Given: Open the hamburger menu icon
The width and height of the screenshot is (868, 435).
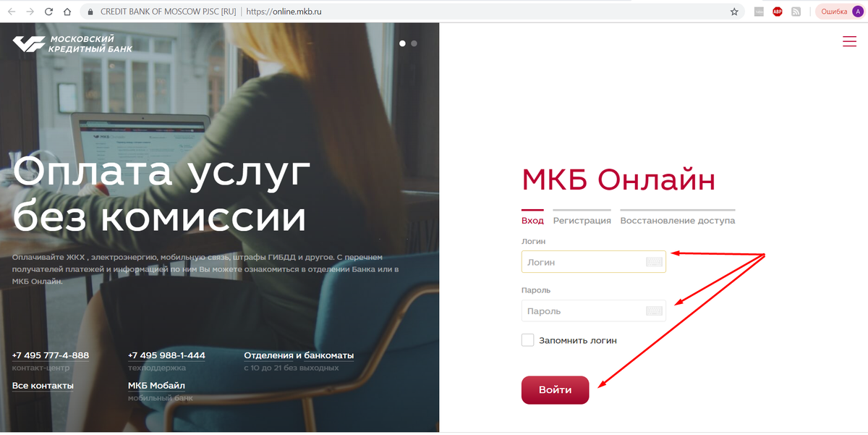Looking at the screenshot, I should tap(849, 41).
